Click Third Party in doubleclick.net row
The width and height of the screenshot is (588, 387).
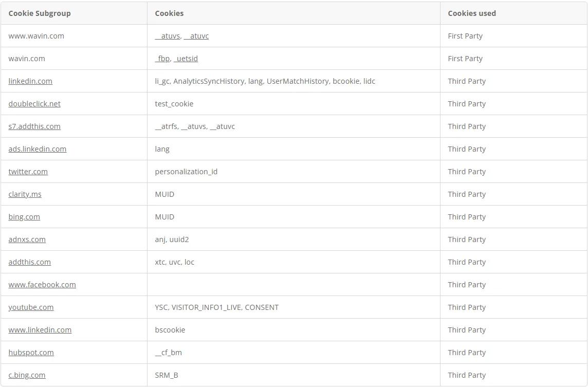click(x=467, y=103)
